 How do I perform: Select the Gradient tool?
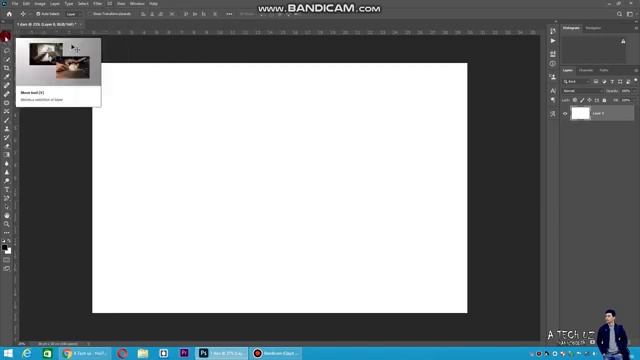click(7, 155)
